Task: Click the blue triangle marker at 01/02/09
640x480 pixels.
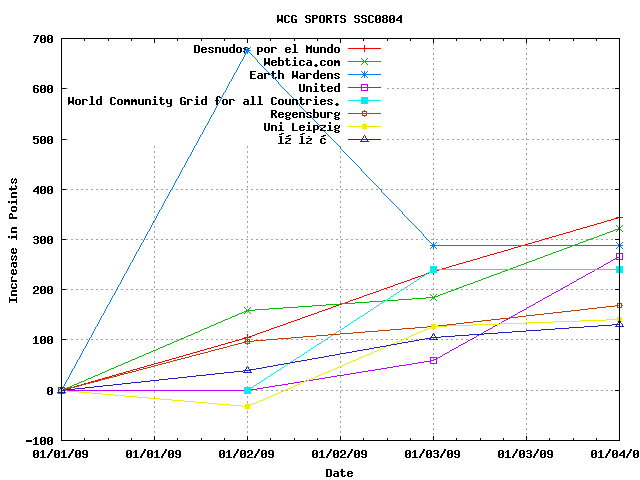Action: pyautogui.click(x=247, y=370)
